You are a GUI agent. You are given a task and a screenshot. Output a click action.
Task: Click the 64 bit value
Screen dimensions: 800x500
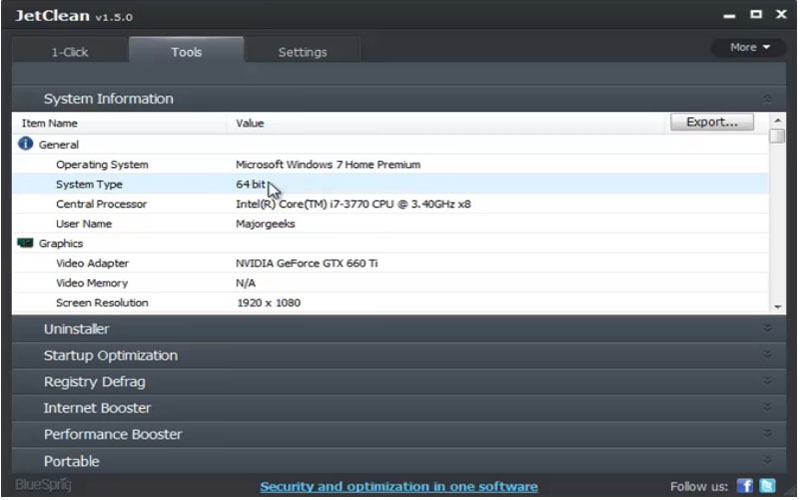(x=251, y=184)
